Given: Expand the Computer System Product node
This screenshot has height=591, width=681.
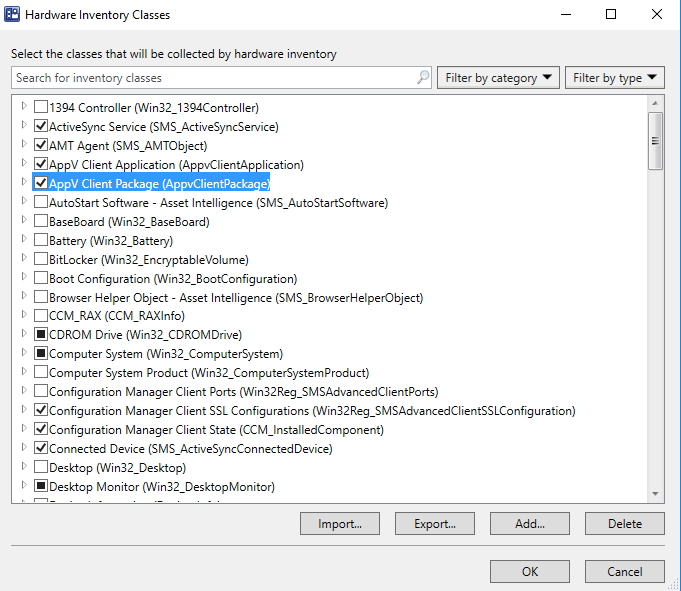Looking at the screenshot, I should (x=24, y=371).
